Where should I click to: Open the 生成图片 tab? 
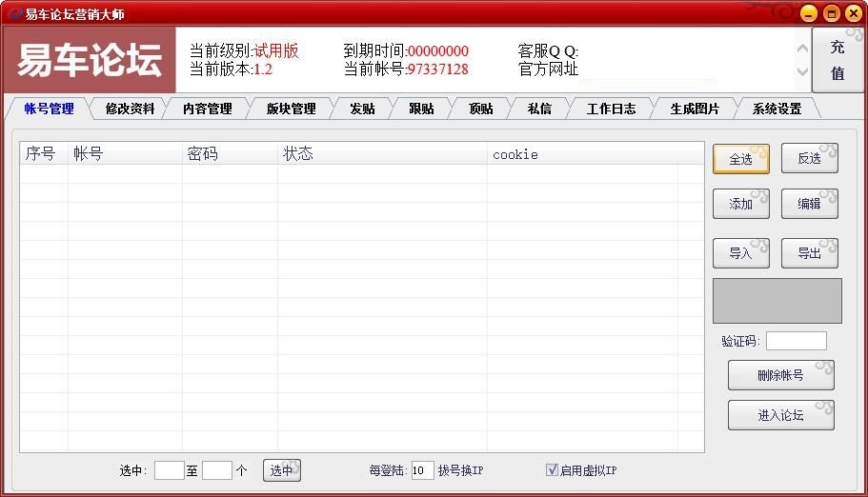pyautogui.click(x=695, y=109)
